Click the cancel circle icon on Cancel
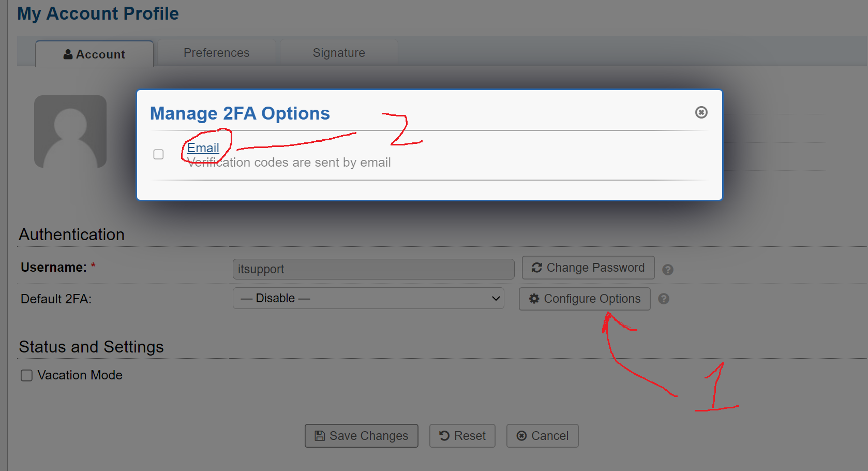Image resolution: width=868 pixels, height=471 pixels. [x=522, y=436]
